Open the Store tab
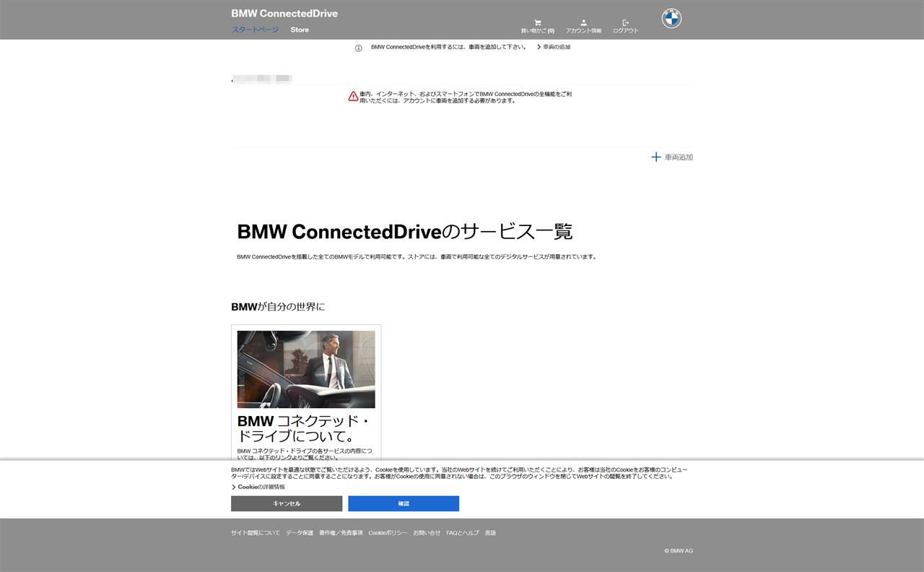924x572 pixels. point(300,30)
